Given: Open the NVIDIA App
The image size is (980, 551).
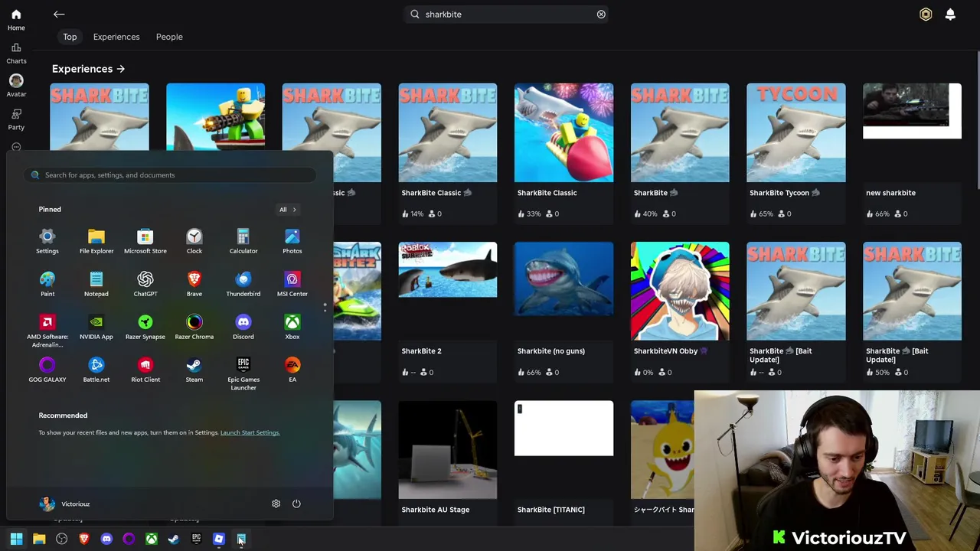Looking at the screenshot, I should (x=96, y=327).
